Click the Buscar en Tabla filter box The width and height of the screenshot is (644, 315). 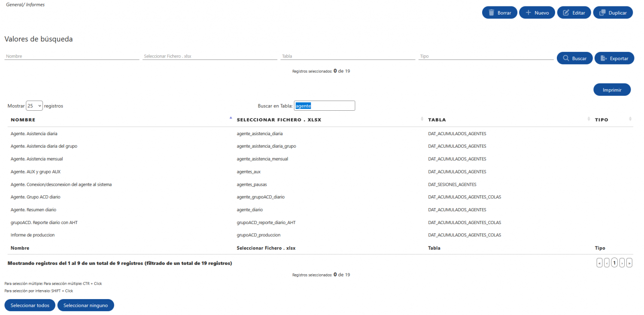point(325,106)
